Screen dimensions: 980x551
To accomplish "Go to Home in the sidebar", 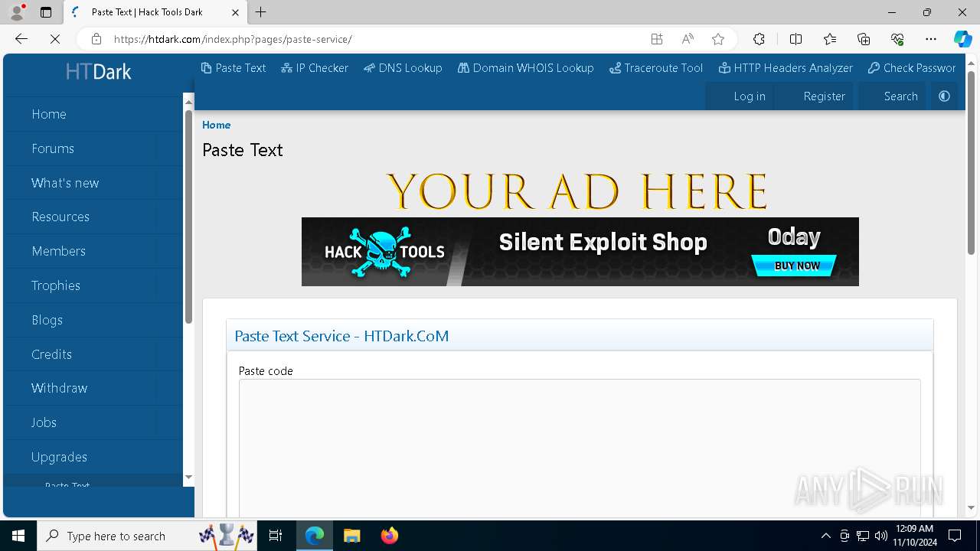I will [49, 114].
